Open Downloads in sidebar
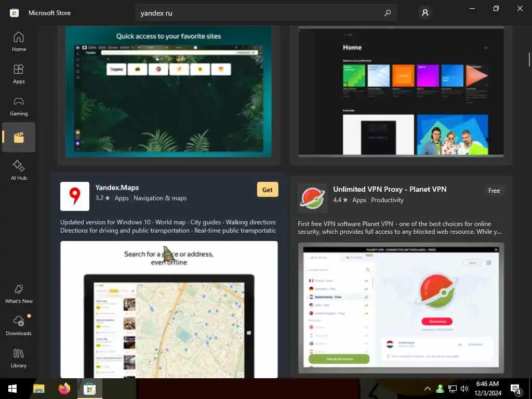Image resolution: width=532 pixels, height=399 pixels. coord(19,326)
